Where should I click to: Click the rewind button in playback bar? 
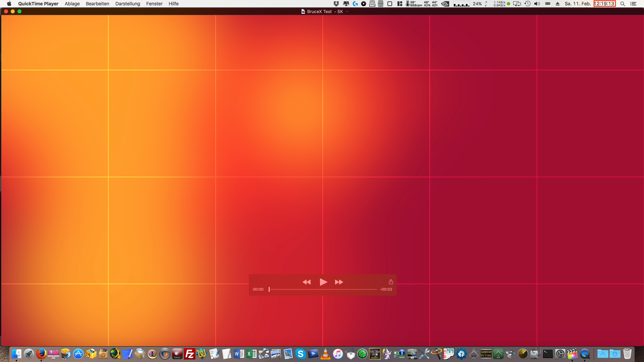306,282
